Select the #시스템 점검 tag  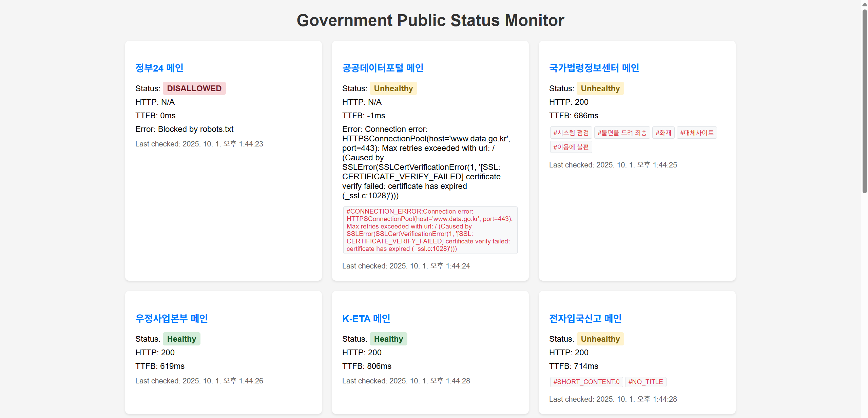(571, 133)
